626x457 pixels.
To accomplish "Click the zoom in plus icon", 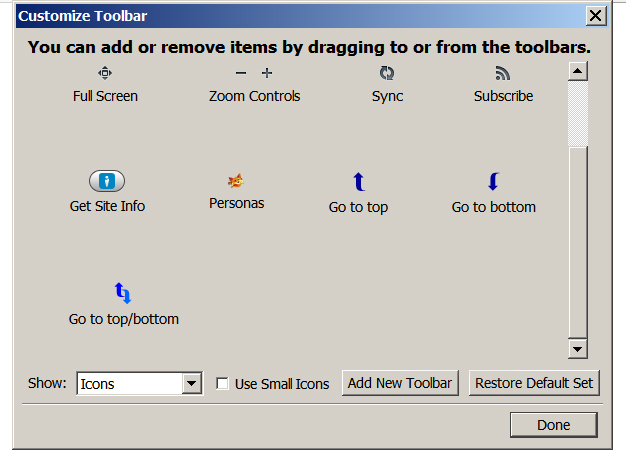I will coord(267,73).
